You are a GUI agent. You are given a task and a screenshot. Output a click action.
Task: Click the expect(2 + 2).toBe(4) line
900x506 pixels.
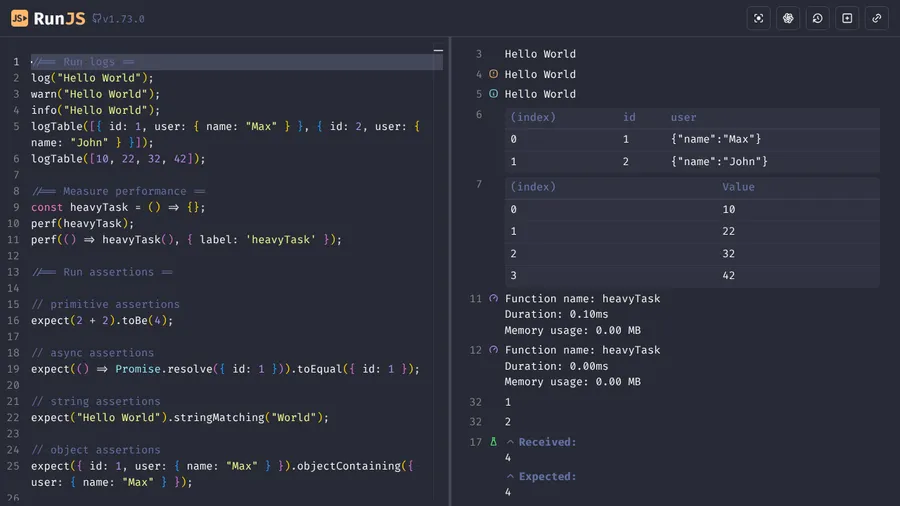point(102,320)
